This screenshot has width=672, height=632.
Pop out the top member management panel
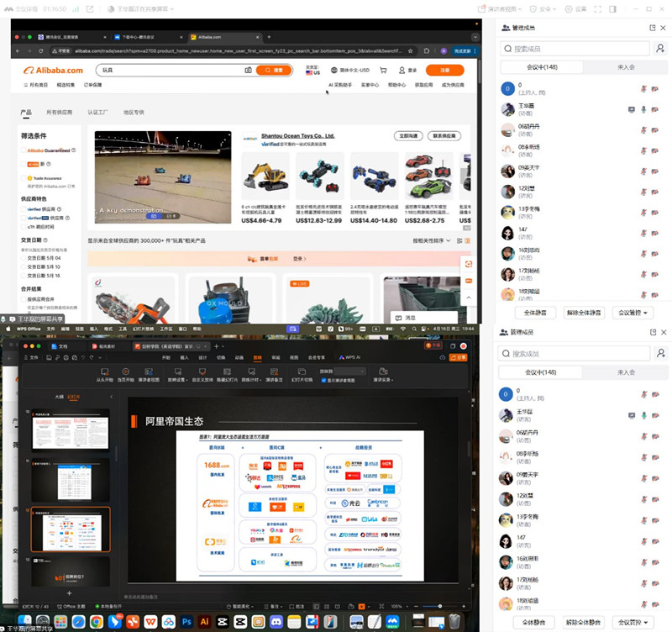pos(653,28)
